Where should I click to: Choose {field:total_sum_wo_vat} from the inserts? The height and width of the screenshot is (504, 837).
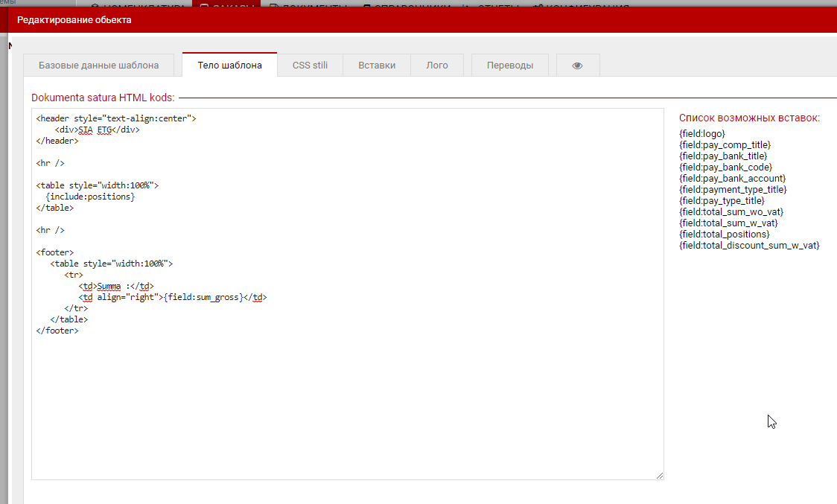pos(731,212)
